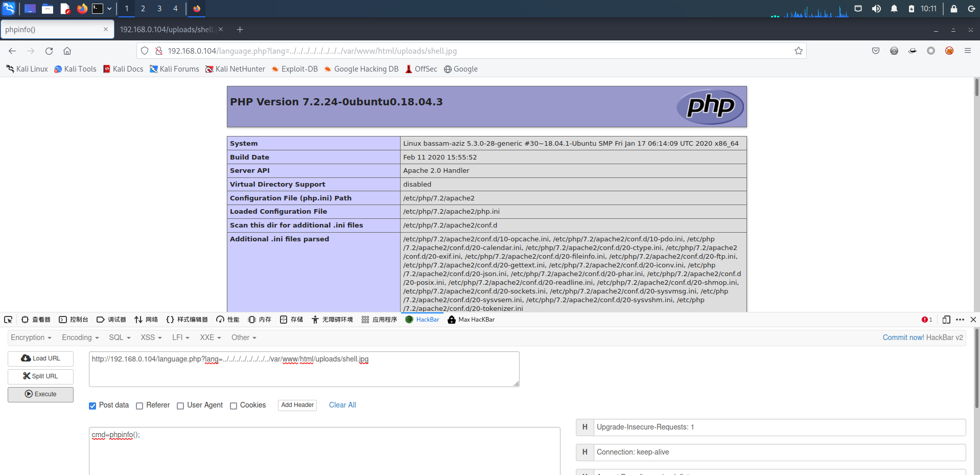Focus the Upgrade-Insecure-Requests header field
980x475 pixels.
point(780,427)
